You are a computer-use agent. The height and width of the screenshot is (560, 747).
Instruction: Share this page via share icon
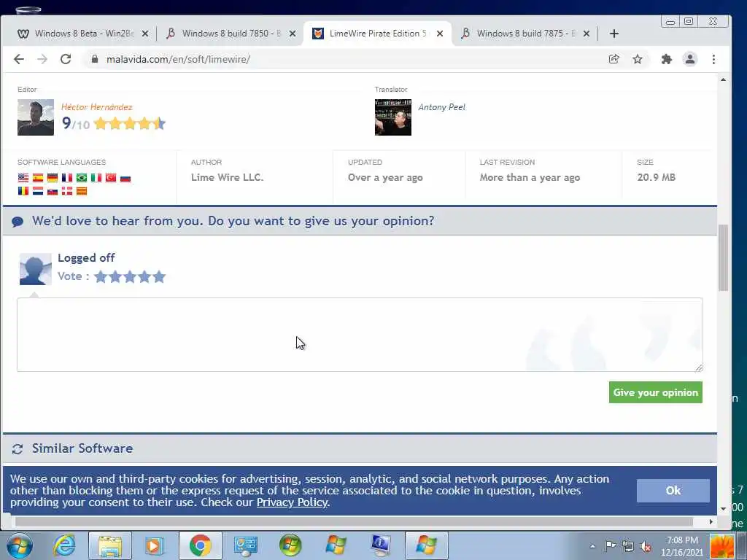click(x=614, y=59)
